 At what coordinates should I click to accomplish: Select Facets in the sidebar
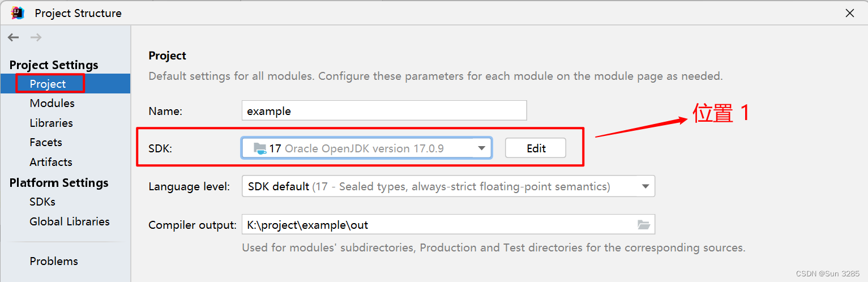[46, 142]
